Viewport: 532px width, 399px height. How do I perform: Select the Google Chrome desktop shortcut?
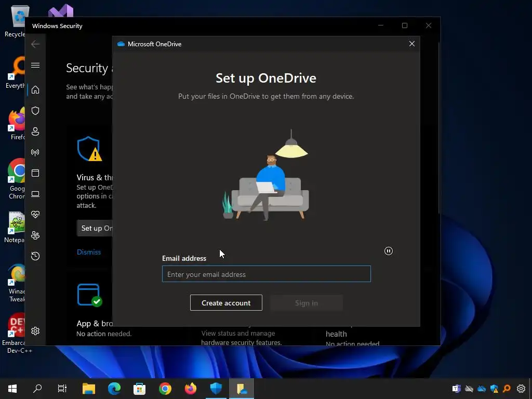coord(16,179)
